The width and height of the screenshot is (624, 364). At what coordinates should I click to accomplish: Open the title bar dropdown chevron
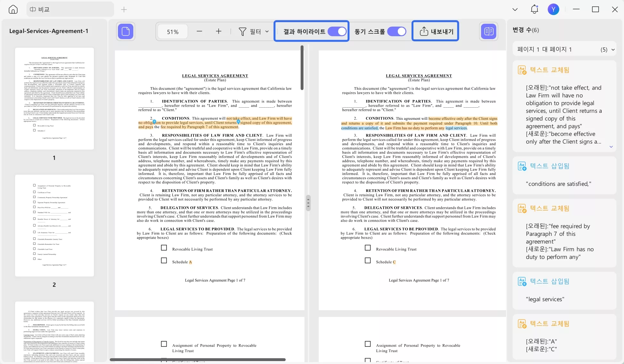[515, 10]
